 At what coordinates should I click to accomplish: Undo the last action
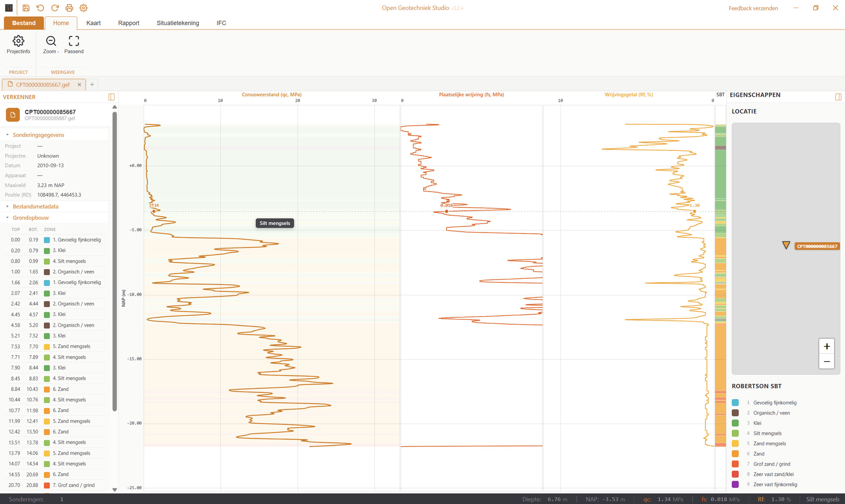tap(40, 8)
